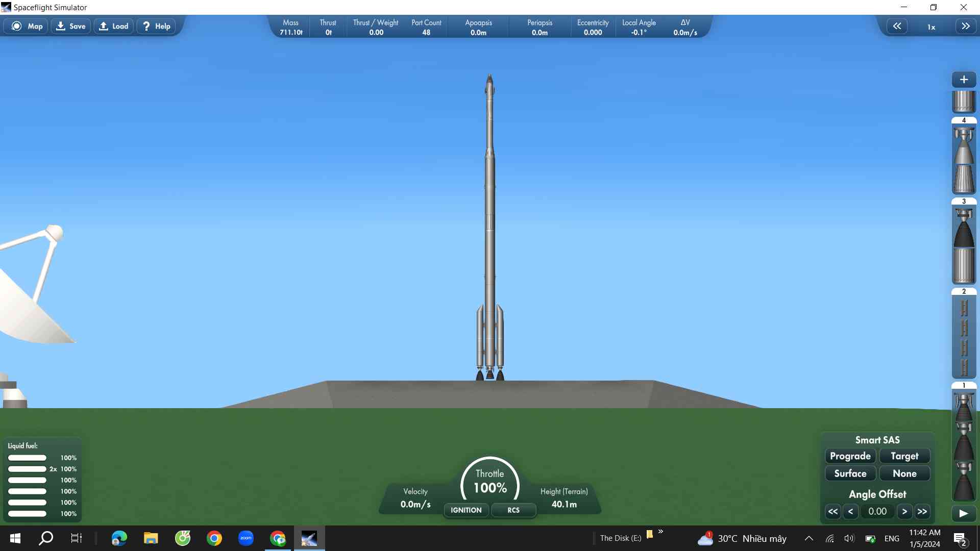This screenshot has width=980, height=551.
Task: Open the notification center
Action: click(x=960, y=539)
